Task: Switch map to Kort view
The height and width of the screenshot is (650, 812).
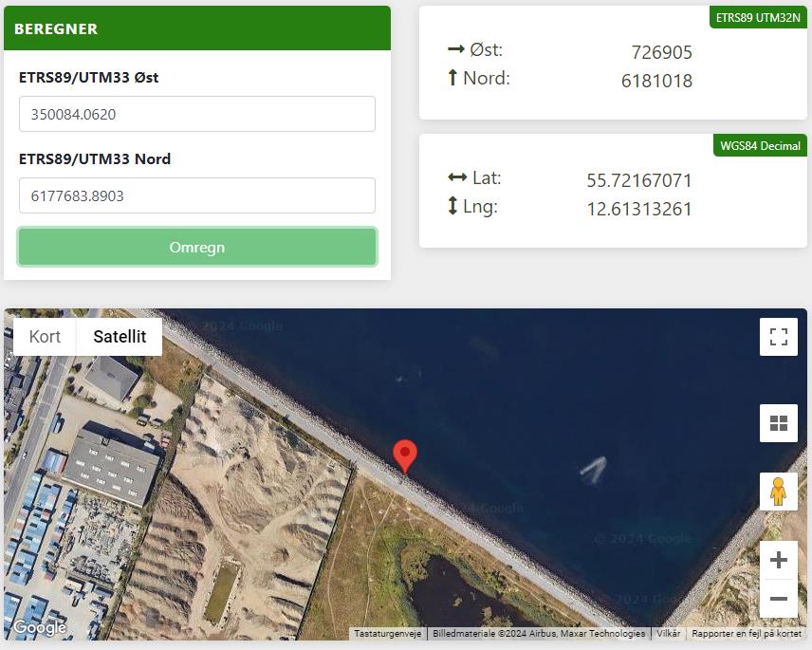Action: click(45, 337)
